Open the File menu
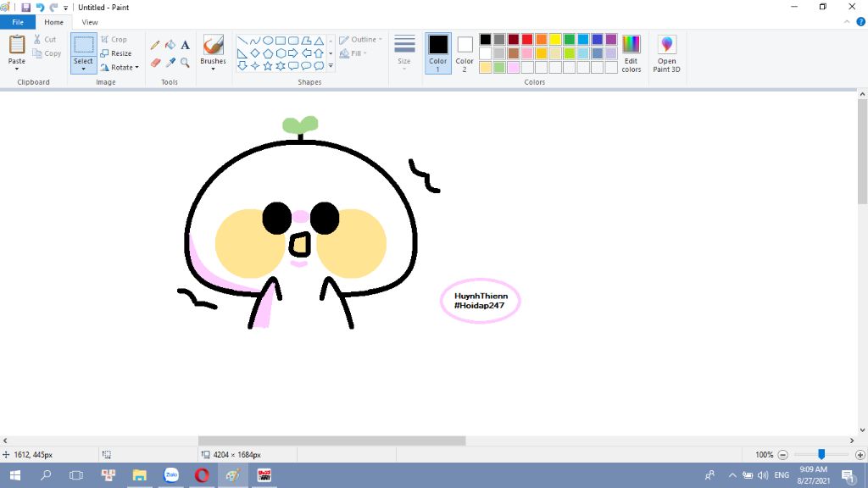Image resolution: width=868 pixels, height=488 pixels. (18, 22)
